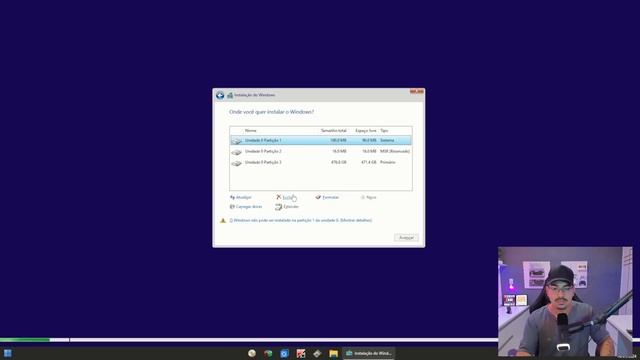Image resolution: width=640 pixels, height=360 pixels.
Task: Click the webcam overlay video thumbnail
Action: (x=565, y=302)
